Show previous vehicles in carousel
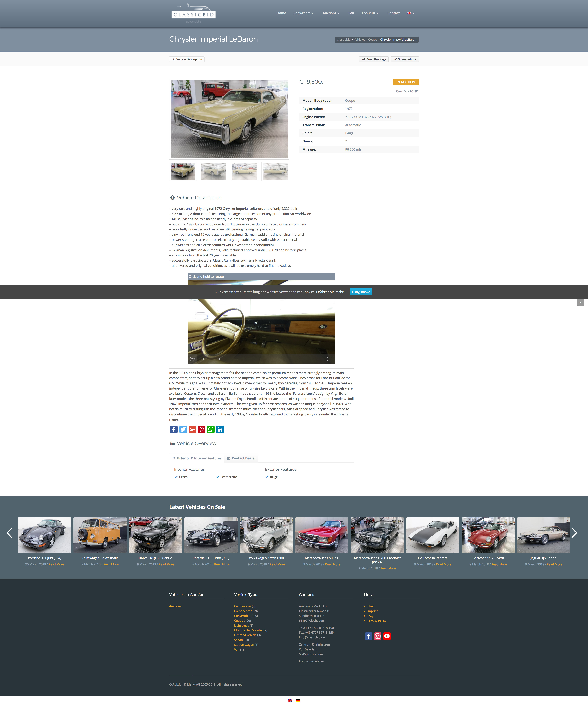588x712 pixels. pyautogui.click(x=9, y=533)
